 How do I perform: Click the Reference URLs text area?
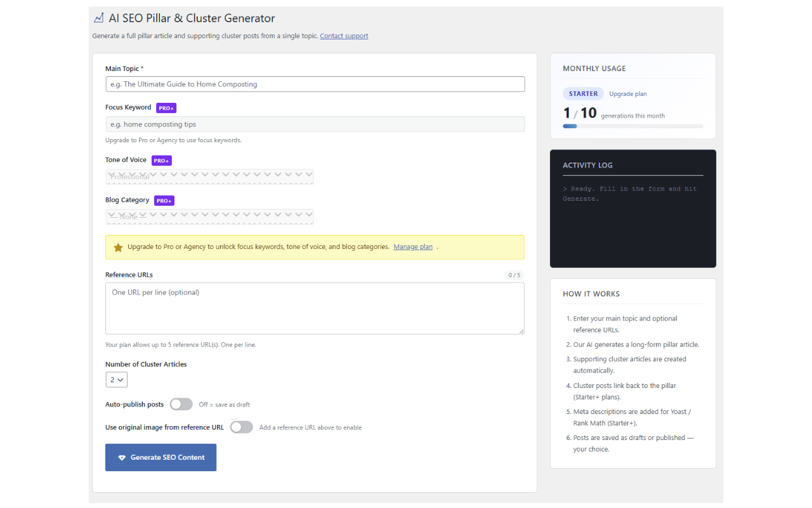click(x=315, y=308)
